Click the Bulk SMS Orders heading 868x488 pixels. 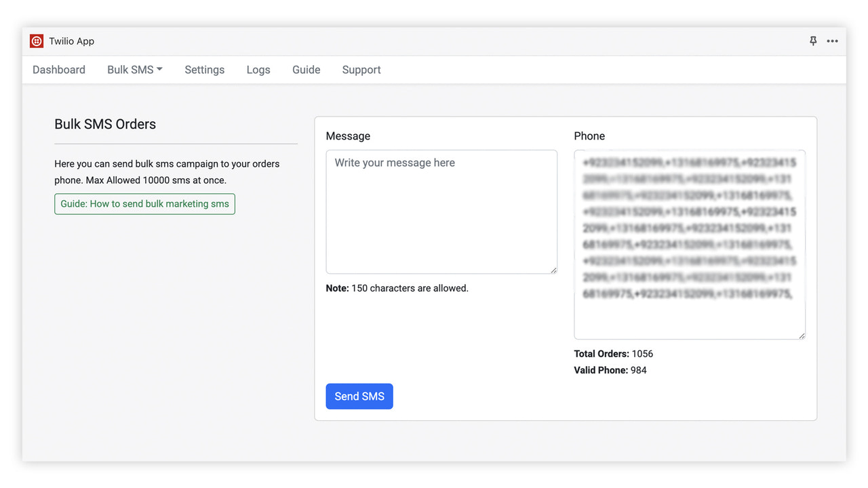pos(105,124)
